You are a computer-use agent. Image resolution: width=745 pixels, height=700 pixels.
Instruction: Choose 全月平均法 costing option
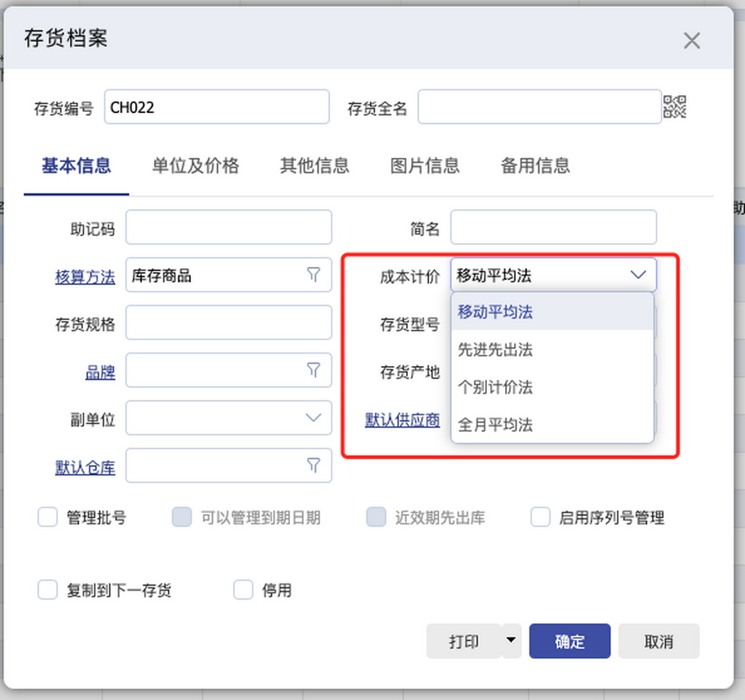(495, 425)
